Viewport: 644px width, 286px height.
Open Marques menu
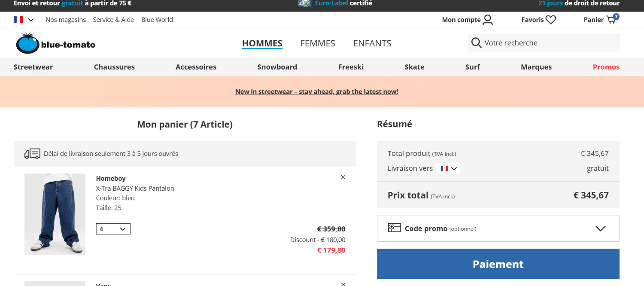pos(536,67)
